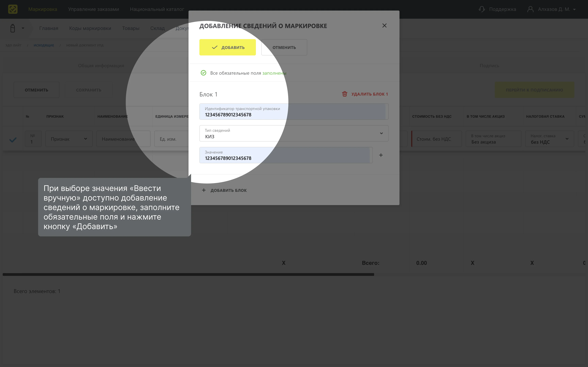Switch to the Склад tab
The image size is (588, 367).
coord(158,28)
